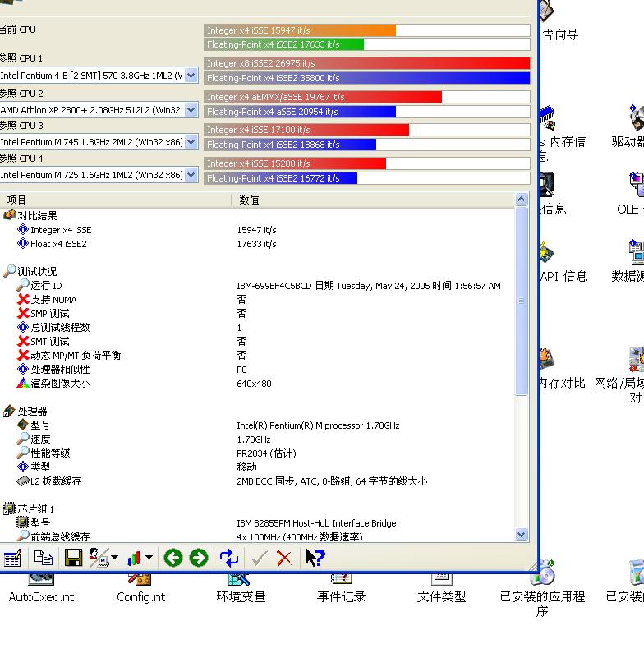Viewport: 644px width, 653px height.
Task: Click the What's This help cursor icon
Action: (x=315, y=558)
